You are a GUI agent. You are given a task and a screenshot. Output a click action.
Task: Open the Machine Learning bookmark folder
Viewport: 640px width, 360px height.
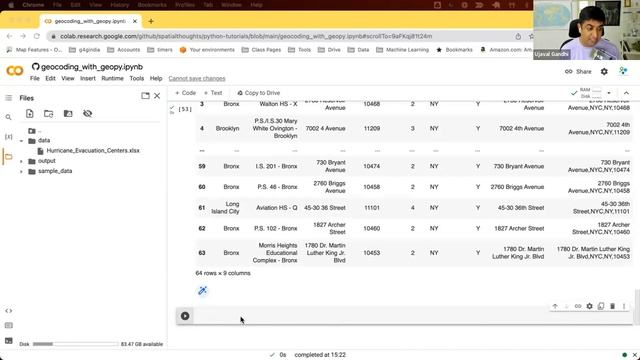402,50
